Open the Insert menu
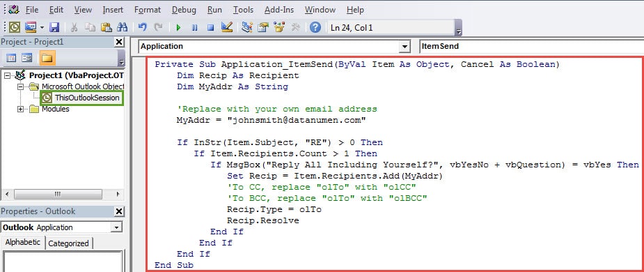 point(113,10)
